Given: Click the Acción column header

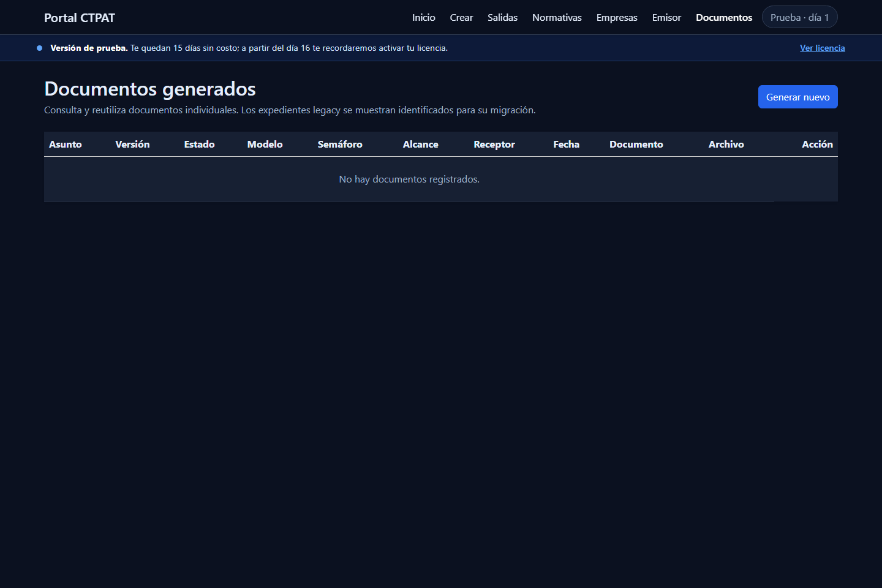Looking at the screenshot, I should point(817,145).
